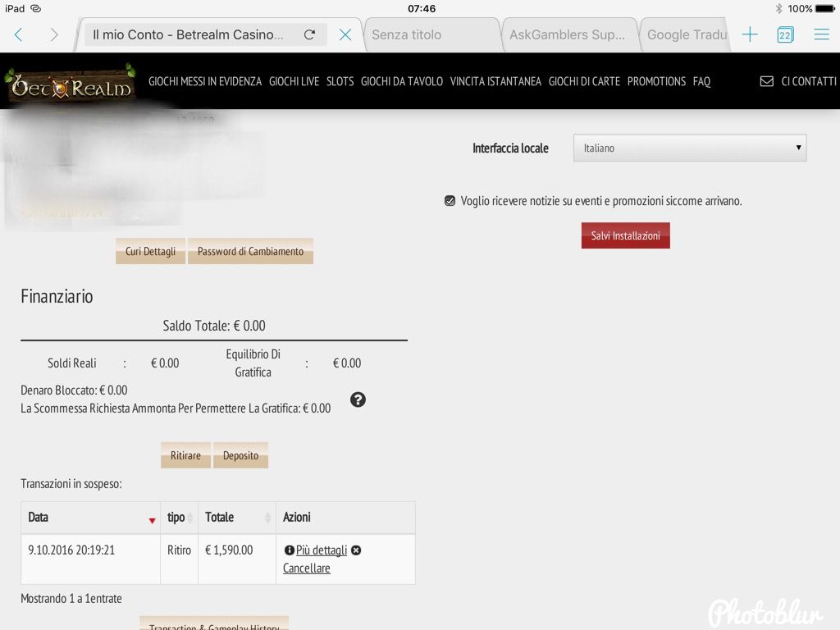Open the Interfaccia locale Italiano dropdown
This screenshot has height=630, width=840.
[689, 148]
